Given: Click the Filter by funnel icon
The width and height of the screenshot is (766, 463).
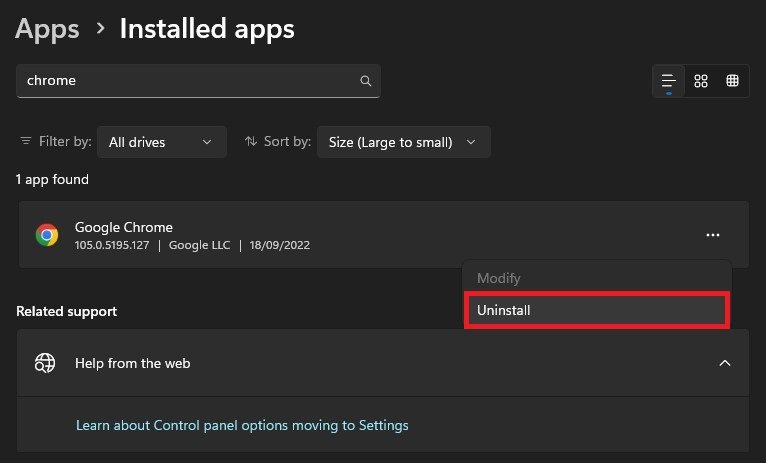Looking at the screenshot, I should (25, 142).
